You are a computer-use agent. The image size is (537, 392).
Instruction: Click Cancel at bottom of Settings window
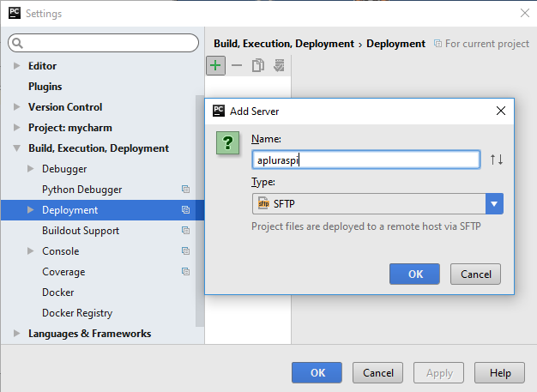tap(377, 372)
